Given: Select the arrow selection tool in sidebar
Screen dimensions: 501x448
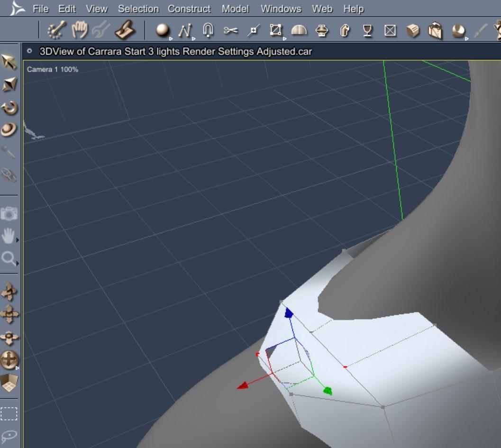Looking at the screenshot, I should [9, 62].
